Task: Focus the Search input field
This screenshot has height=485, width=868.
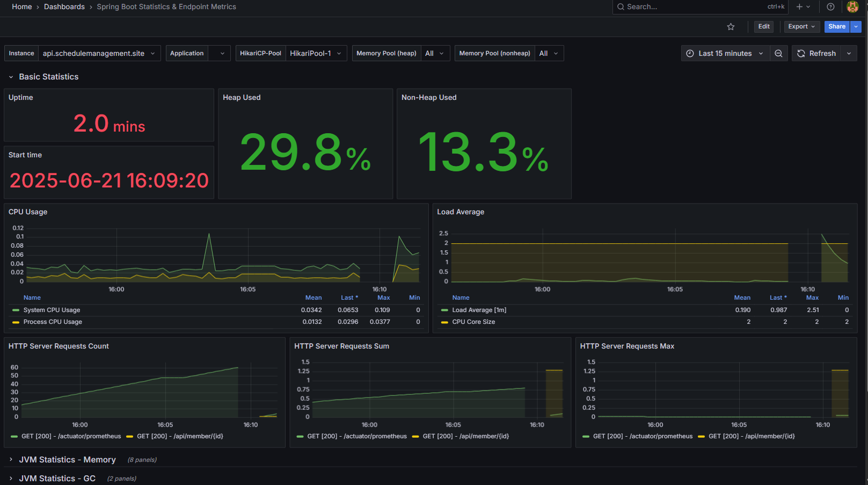Action: (x=700, y=7)
